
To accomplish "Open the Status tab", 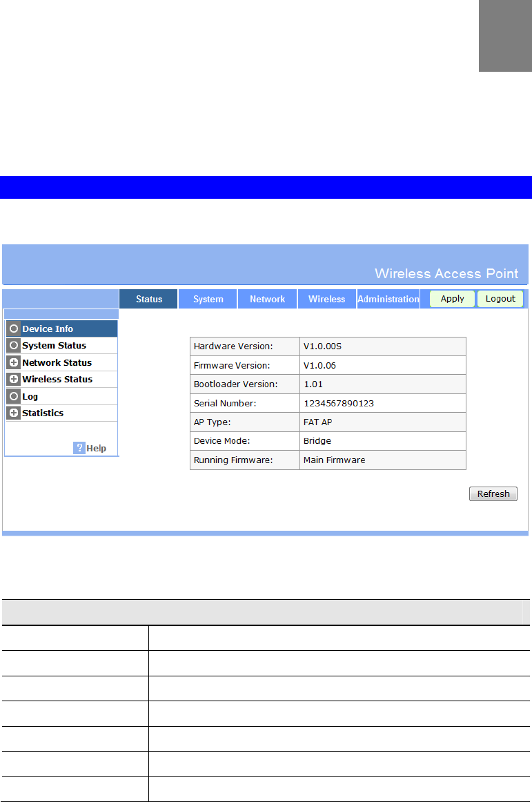I will [148, 300].
